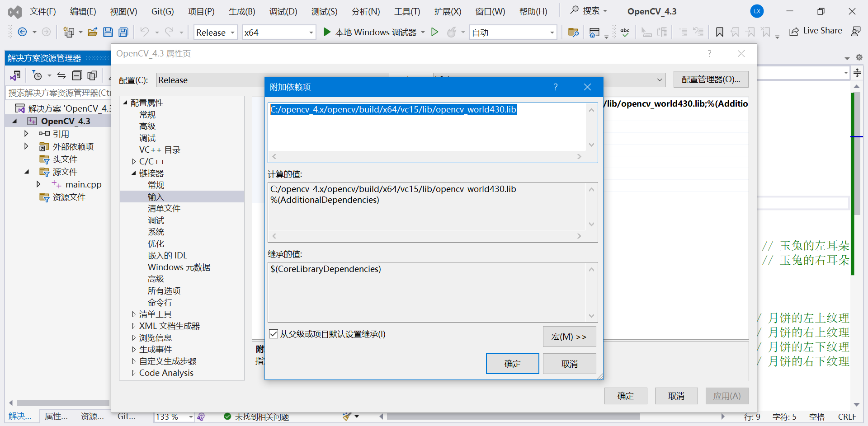This screenshot has height=426, width=868.
Task: Click the redo arrow icon
Action: (x=169, y=32)
